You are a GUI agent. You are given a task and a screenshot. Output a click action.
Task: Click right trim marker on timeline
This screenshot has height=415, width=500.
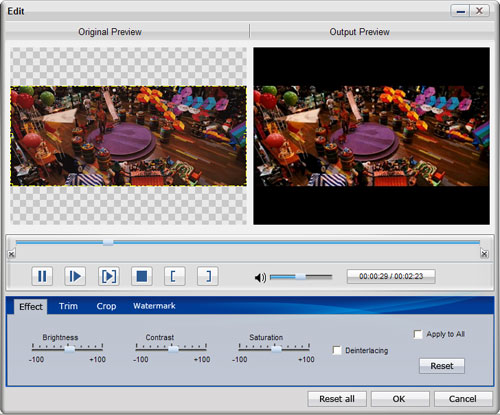[484, 254]
